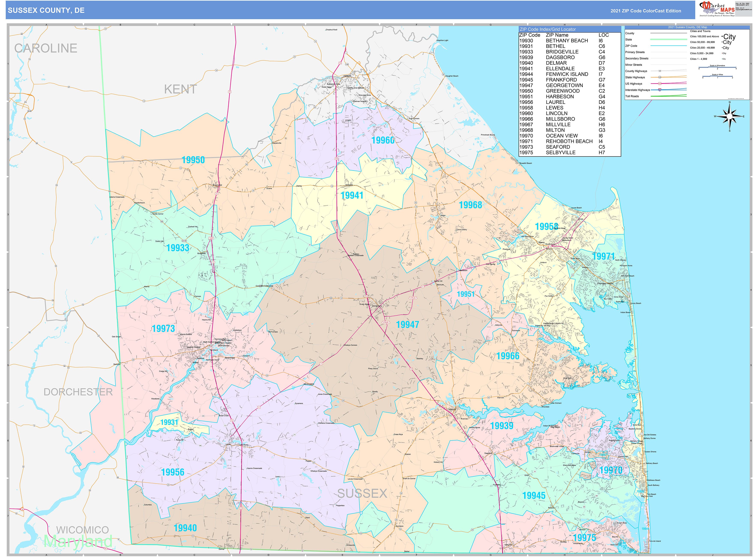The image size is (756, 557).
Task: Click the 19970 ZIP label on the map
Action: [611, 470]
